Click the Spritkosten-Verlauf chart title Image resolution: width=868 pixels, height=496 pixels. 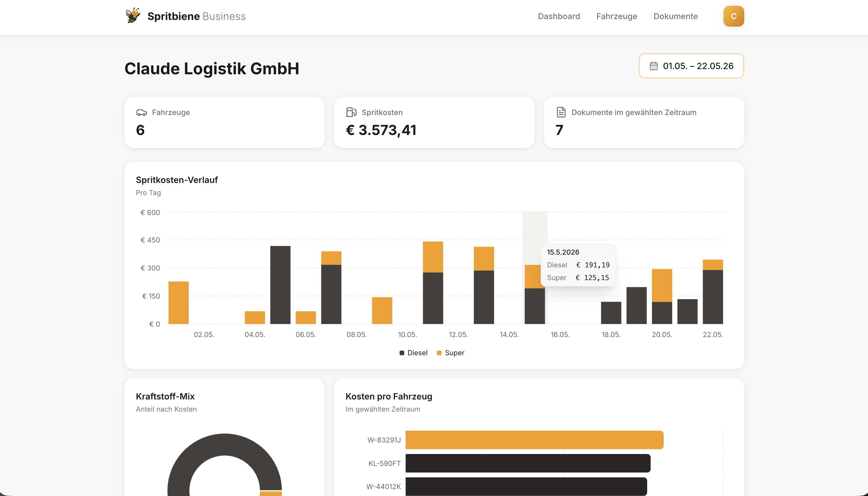[176, 180]
